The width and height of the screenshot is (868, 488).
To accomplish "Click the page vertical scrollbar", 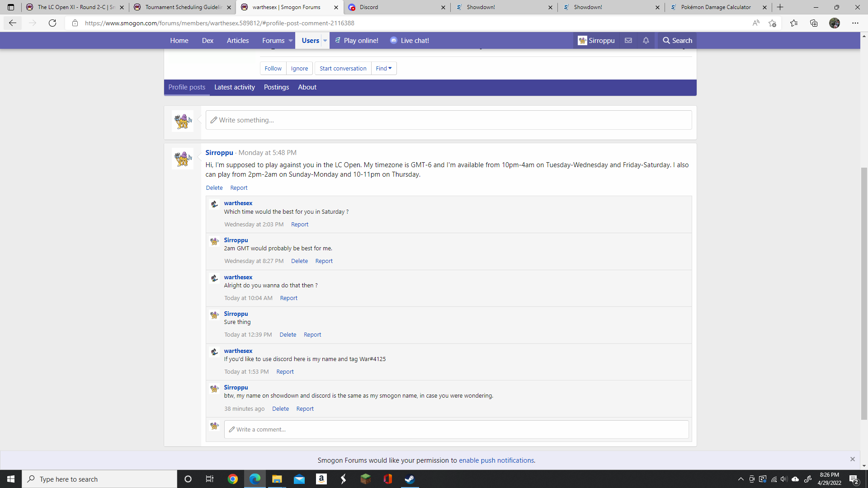I will (x=864, y=294).
